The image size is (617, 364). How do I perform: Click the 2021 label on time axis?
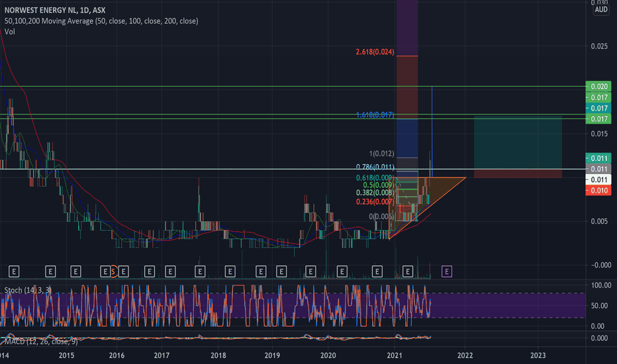point(395,355)
